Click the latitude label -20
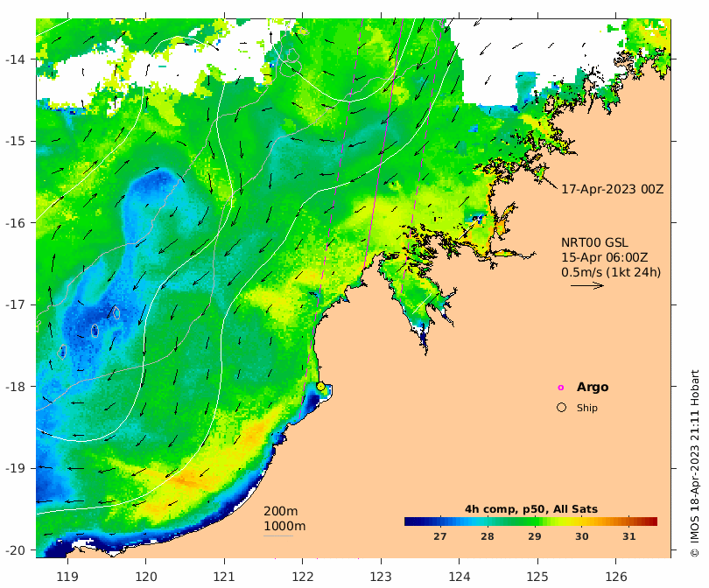The image size is (709, 588). (x=15, y=550)
